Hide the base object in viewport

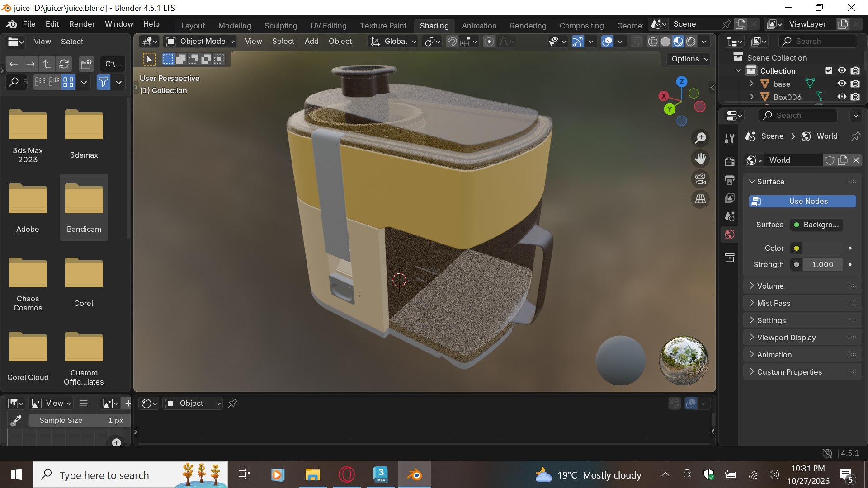click(842, 84)
